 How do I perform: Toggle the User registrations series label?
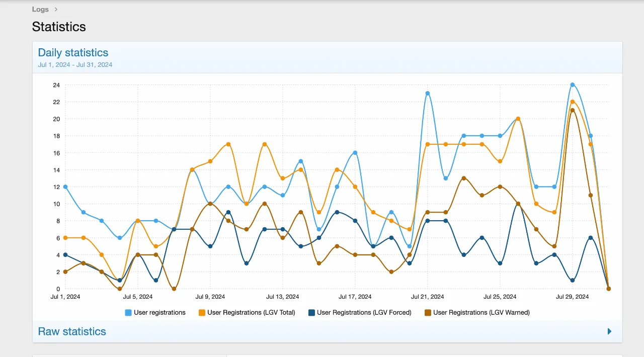coord(159,313)
